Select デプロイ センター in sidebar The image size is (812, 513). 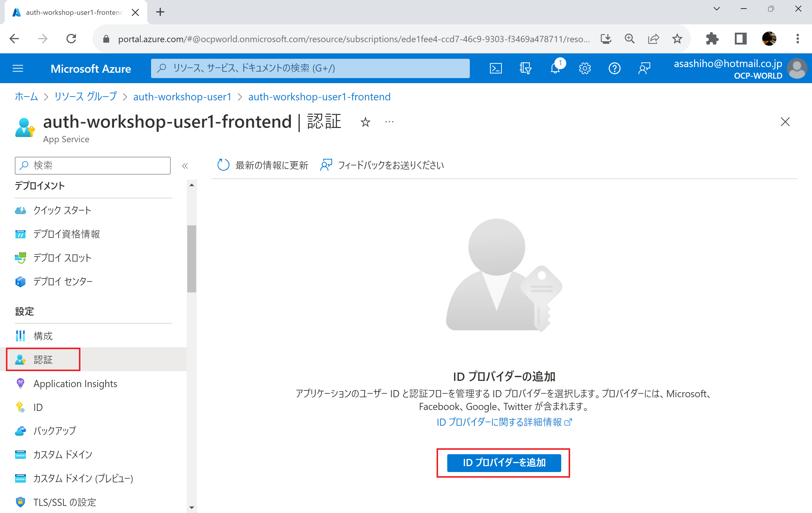(x=62, y=282)
